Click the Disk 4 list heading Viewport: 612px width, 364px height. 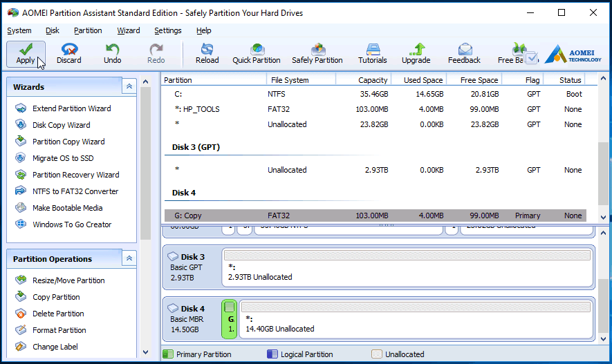(184, 193)
